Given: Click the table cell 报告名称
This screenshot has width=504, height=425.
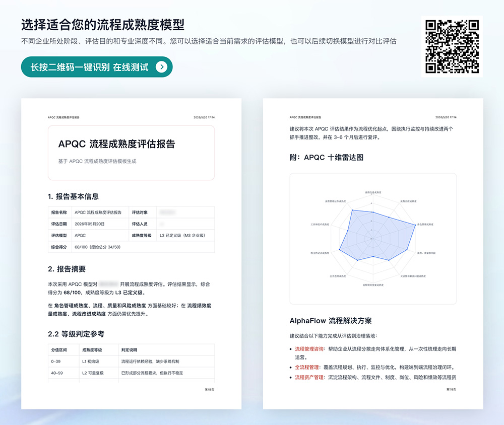Looking at the screenshot, I should (59, 212).
